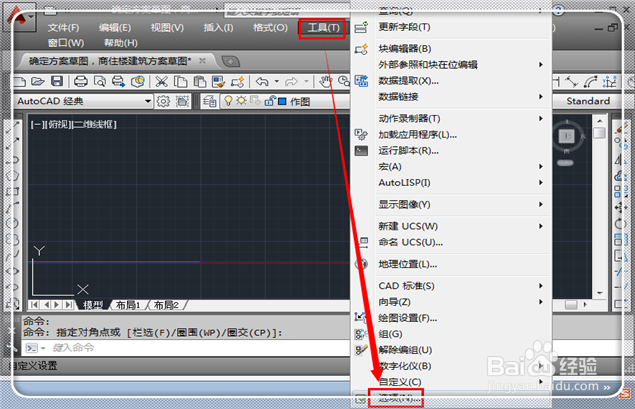Viewport: 635px width, 409px height.
Task: Select the Match Properties brush icon
Action: [218, 81]
